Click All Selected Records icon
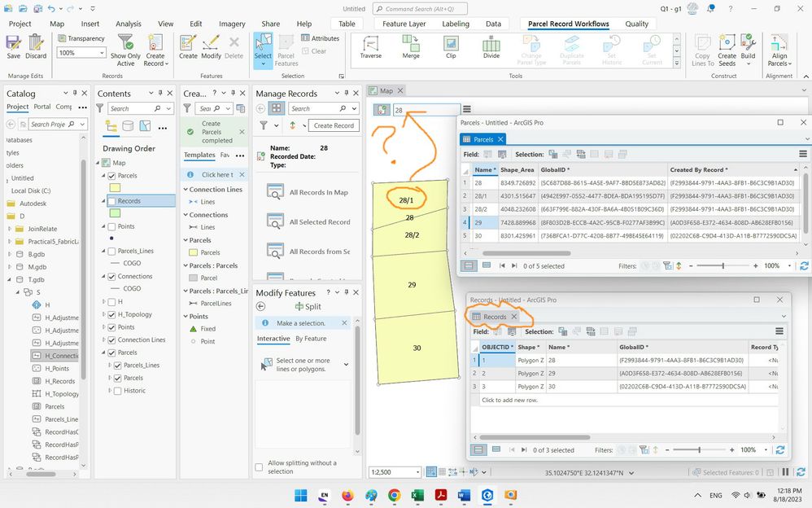Viewport: 812px width, 508px height. (275, 222)
